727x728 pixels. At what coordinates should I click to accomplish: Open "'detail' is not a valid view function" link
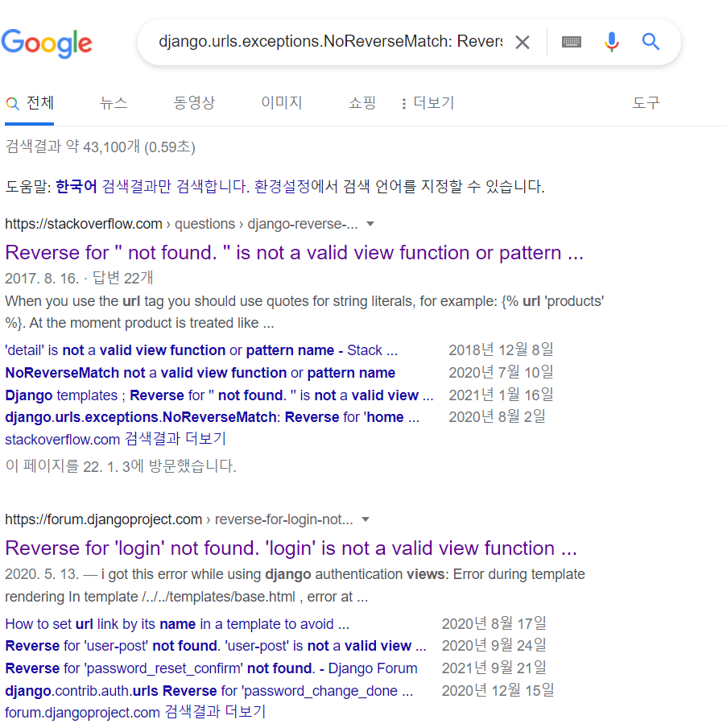(201, 350)
